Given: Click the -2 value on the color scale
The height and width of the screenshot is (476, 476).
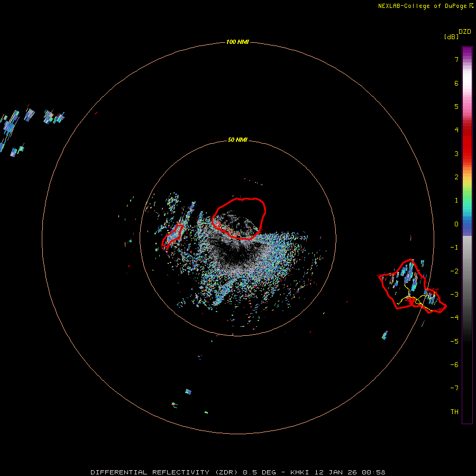Looking at the screenshot, I should point(454,271).
